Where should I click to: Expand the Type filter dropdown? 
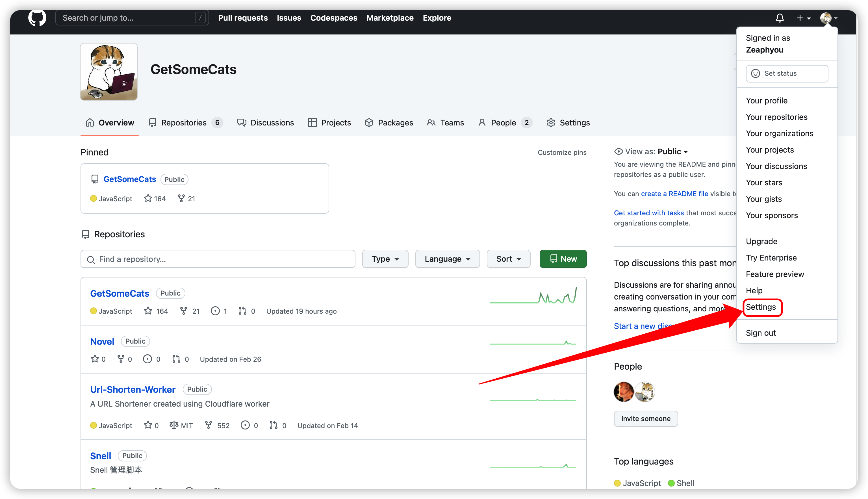[x=385, y=259]
